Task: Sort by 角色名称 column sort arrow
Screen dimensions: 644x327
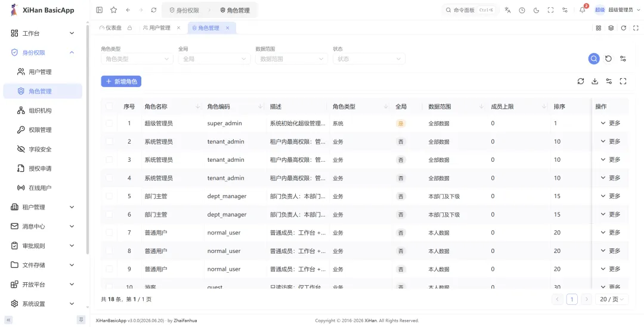Action: (x=197, y=106)
